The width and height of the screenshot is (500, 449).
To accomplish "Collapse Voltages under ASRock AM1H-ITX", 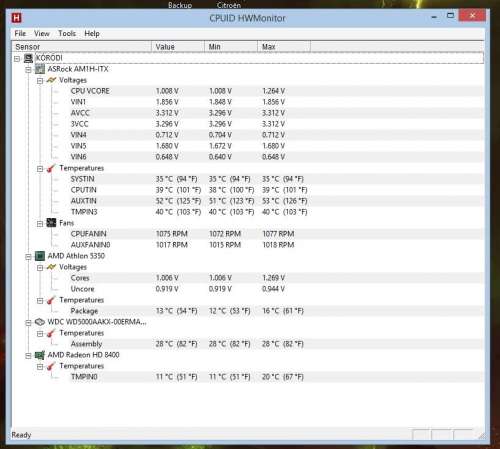I will [x=40, y=81].
